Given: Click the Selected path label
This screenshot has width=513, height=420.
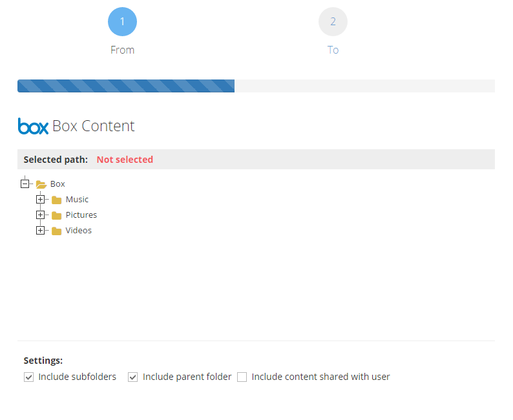Looking at the screenshot, I should pos(56,160).
